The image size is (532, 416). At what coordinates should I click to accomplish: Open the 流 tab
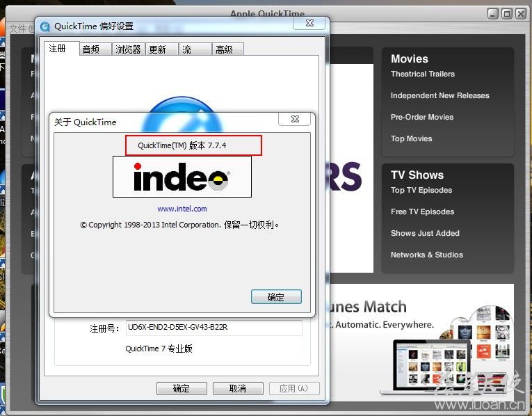[x=195, y=49]
